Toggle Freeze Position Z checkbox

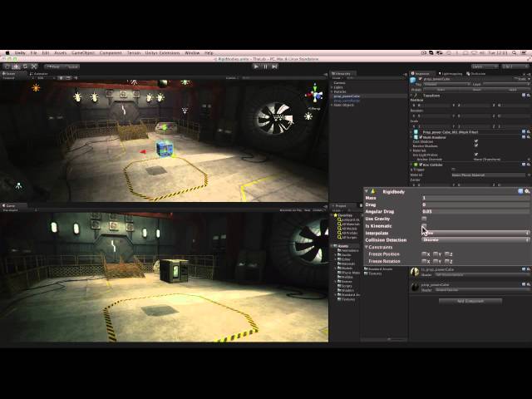447,254
